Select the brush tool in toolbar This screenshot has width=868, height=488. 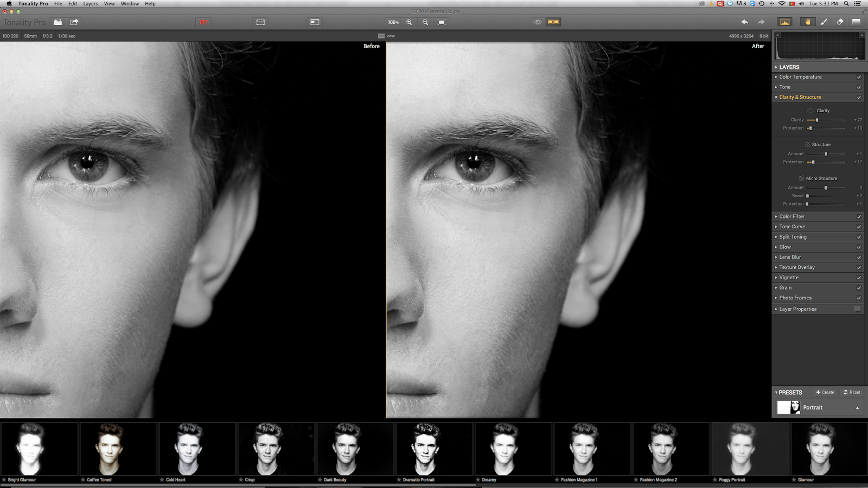pyautogui.click(x=824, y=22)
